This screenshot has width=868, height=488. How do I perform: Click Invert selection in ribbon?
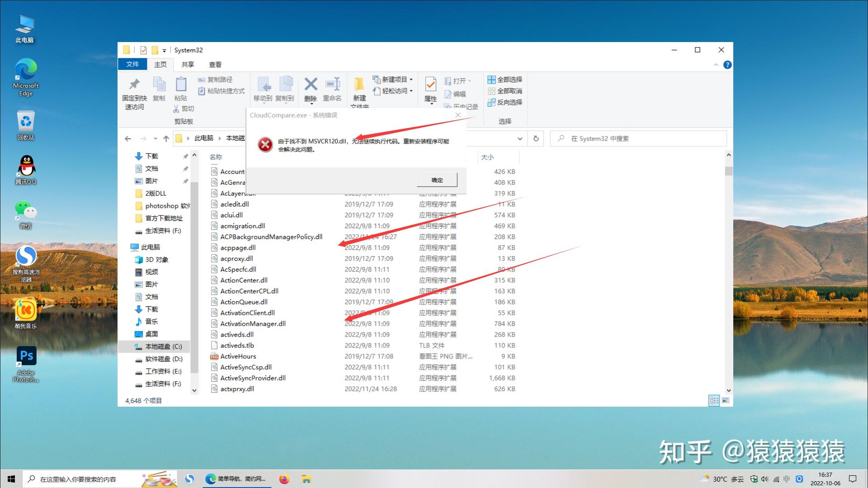point(505,103)
